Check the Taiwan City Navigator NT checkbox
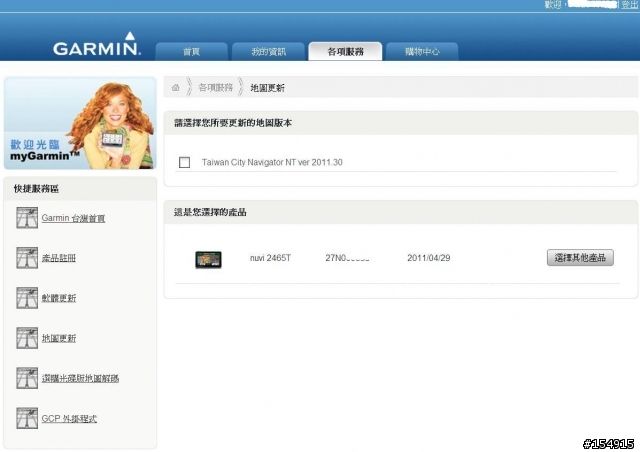The width and height of the screenshot is (640, 452). [x=184, y=162]
